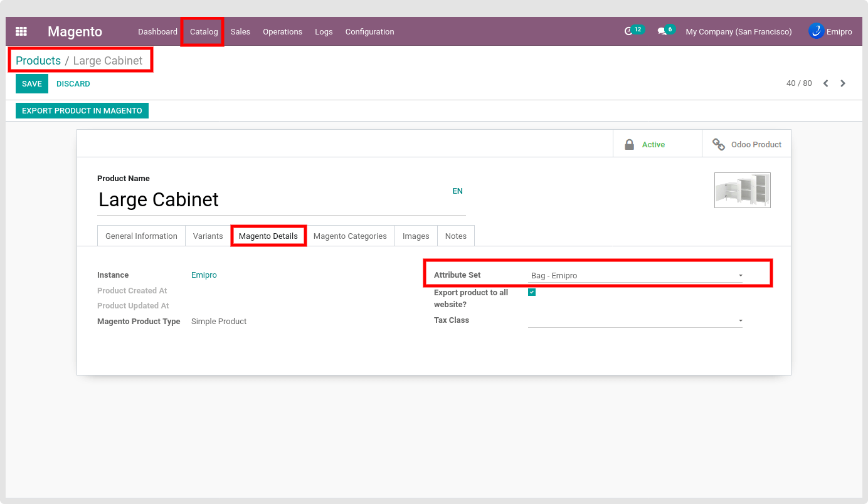Click the Emipro username in top bar
This screenshot has width=868, height=504.
pos(839,31)
